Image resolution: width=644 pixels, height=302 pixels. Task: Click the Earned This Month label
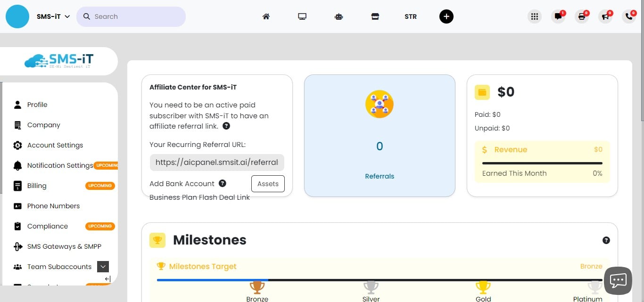(x=514, y=173)
